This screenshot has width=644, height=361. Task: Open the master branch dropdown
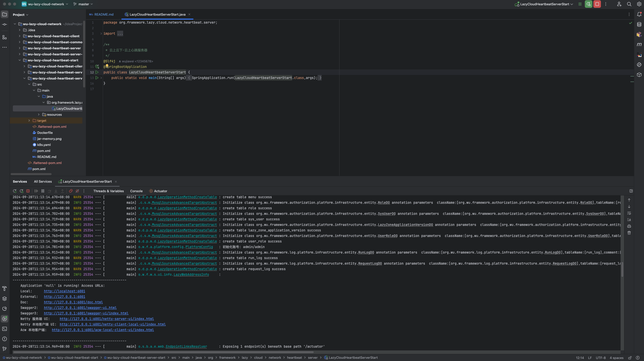coord(83,4)
